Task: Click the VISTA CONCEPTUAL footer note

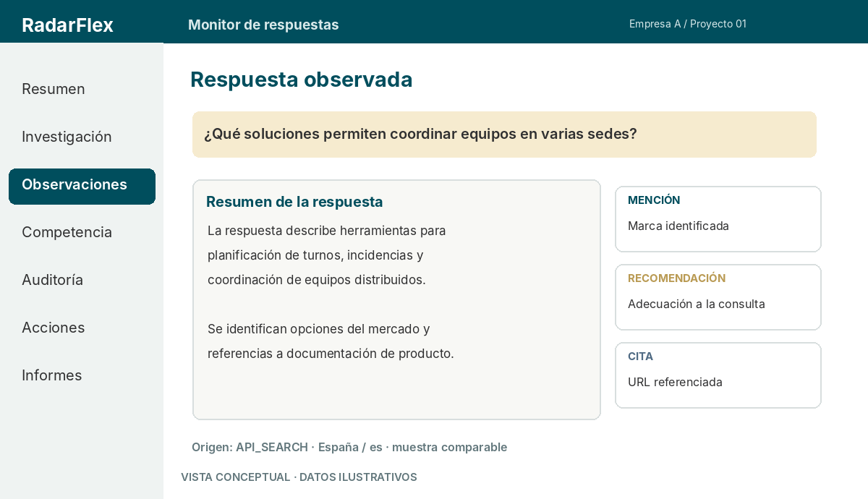Action: coord(299,477)
